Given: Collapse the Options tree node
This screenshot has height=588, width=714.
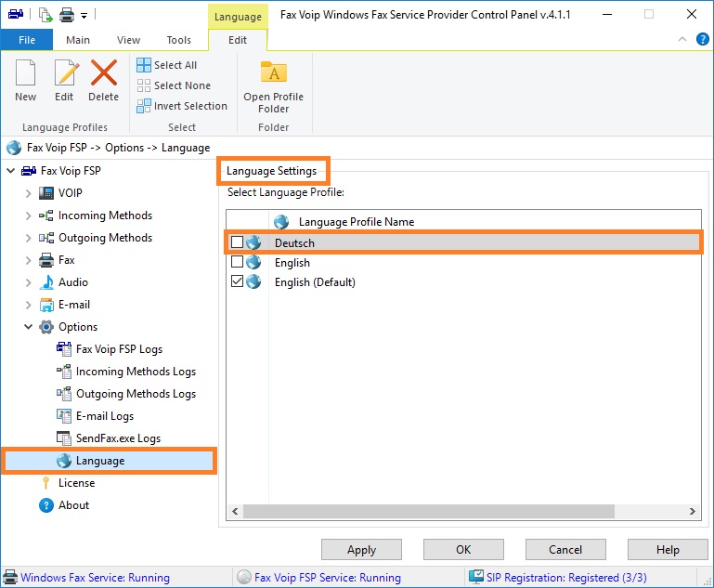Looking at the screenshot, I should 28,327.
